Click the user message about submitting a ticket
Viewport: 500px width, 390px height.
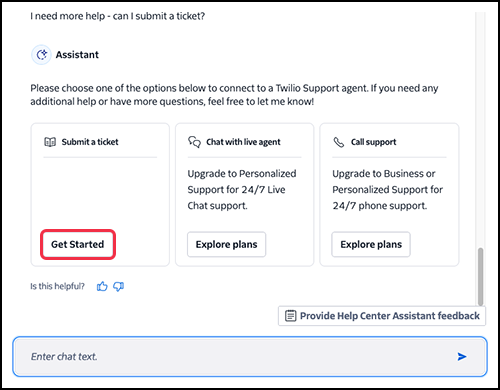click(118, 16)
